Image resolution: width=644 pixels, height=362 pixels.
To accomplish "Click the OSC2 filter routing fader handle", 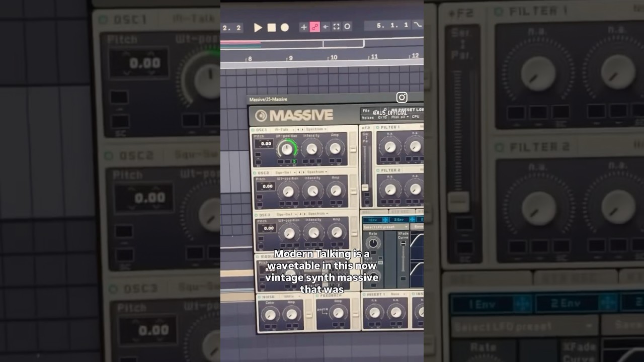I will point(354,192).
